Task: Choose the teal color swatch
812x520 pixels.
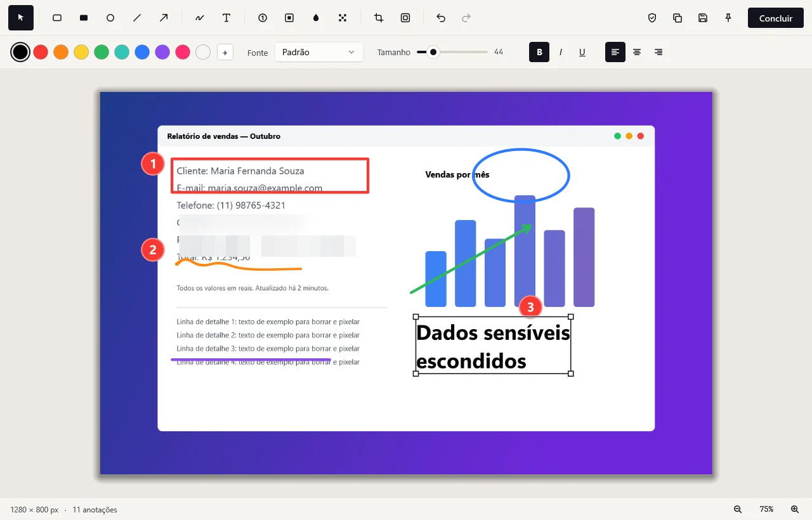Action: [122, 52]
